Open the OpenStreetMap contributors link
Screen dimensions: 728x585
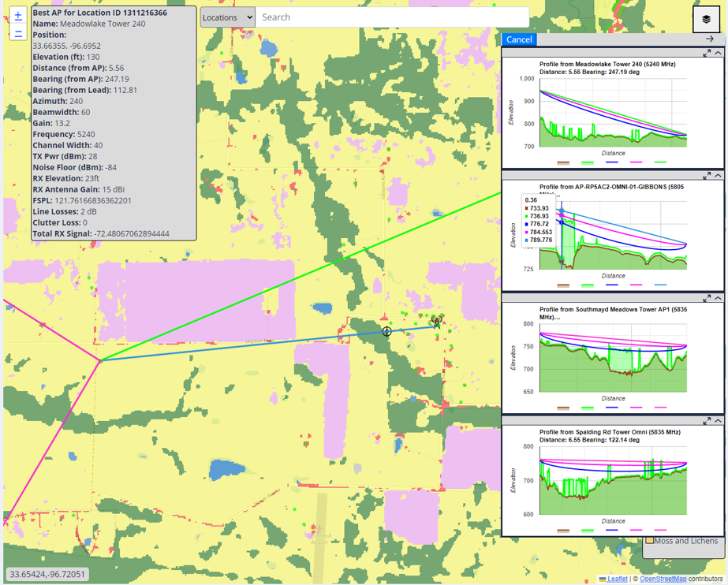pos(663,579)
